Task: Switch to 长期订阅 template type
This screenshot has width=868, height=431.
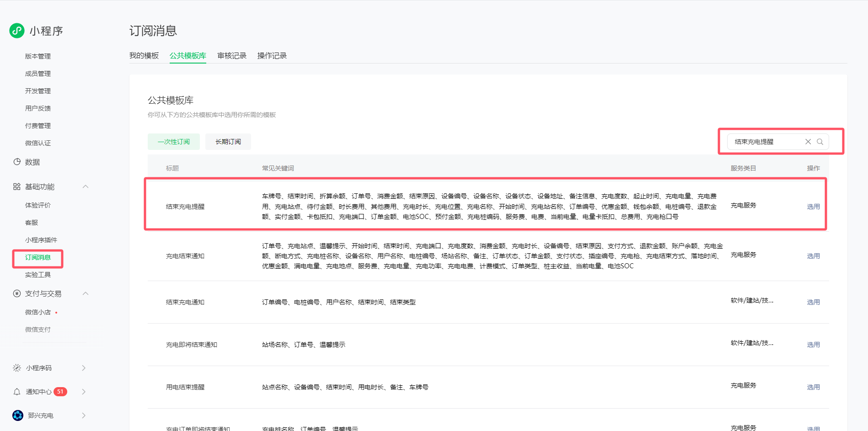Action: click(x=228, y=142)
